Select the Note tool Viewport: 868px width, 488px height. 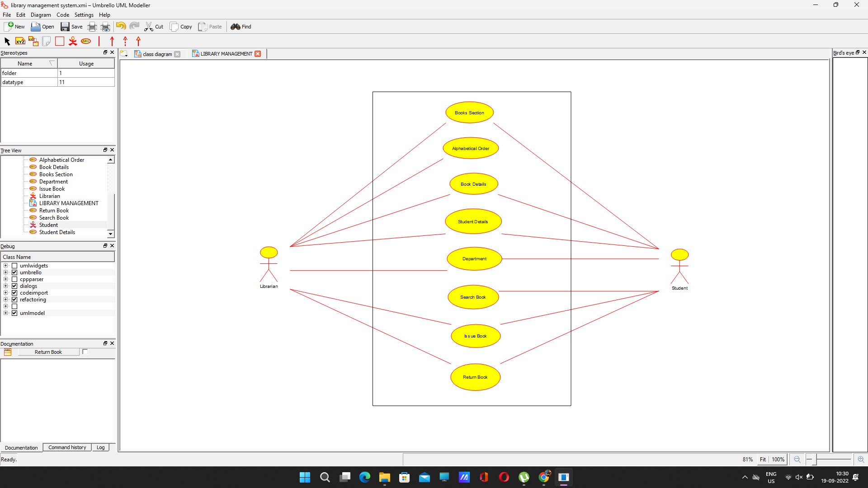(x=46, y=41)
